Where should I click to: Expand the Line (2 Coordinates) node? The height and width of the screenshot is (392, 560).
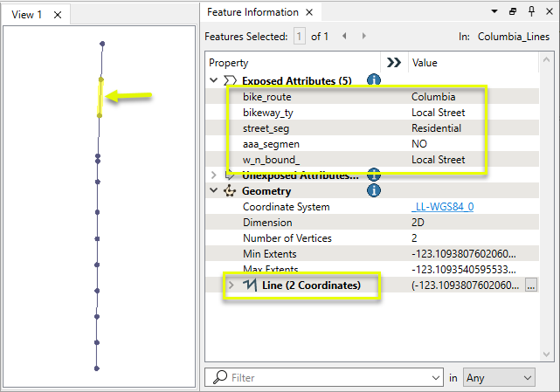(x=232, y=285)
